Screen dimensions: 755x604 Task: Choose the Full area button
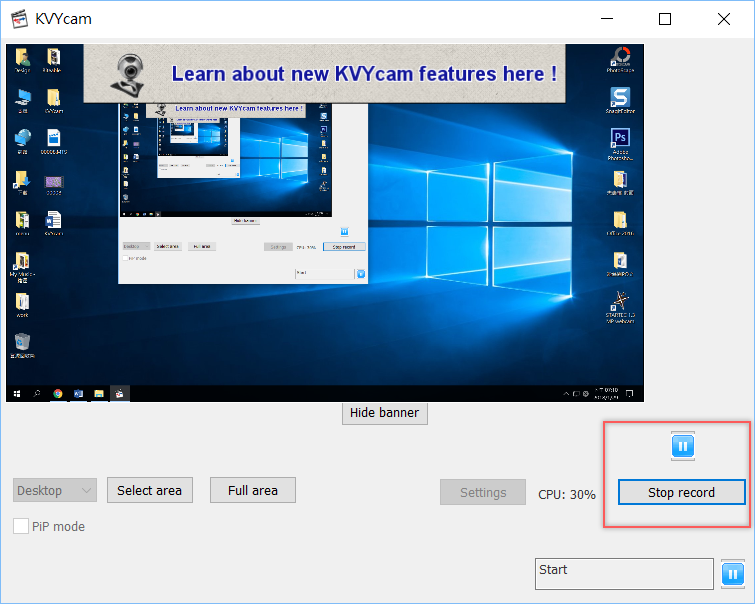point(253,490)
